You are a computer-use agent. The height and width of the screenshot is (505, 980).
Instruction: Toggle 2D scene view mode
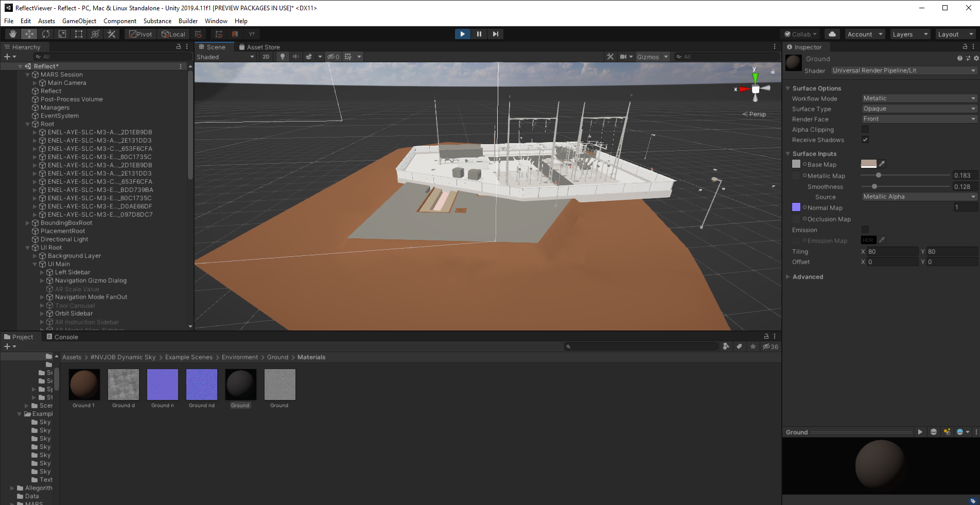click(266, 57)
